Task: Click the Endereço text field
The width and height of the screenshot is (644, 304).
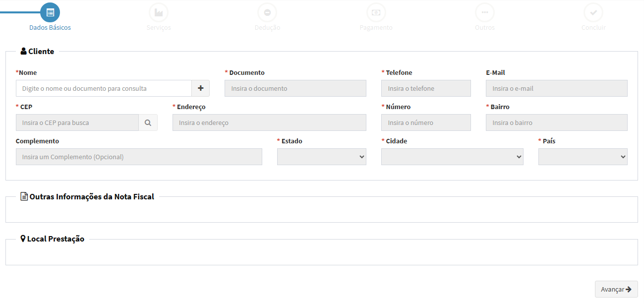Action: pos(269,122)
